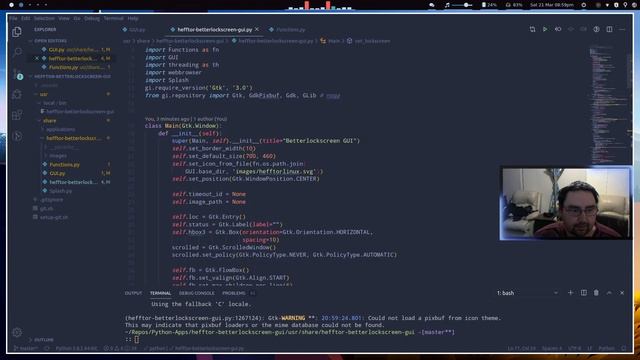Select Functions.py in Open Editors list

click(71, 67)
